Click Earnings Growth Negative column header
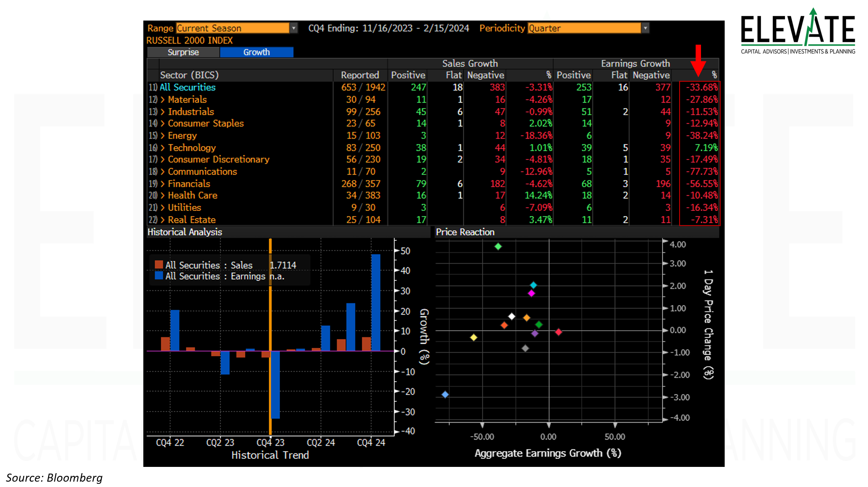This screenshot has height=487, width=868. pos(651,75)
